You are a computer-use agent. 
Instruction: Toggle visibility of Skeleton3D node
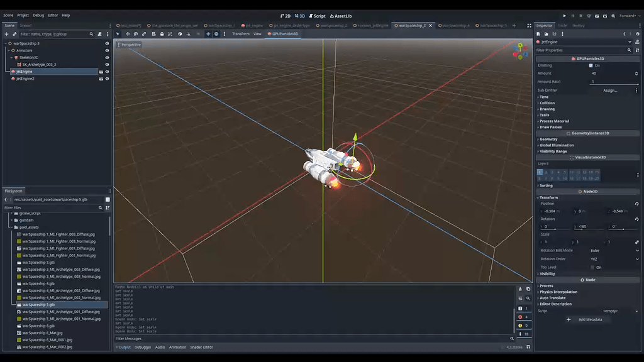(107, 57)
